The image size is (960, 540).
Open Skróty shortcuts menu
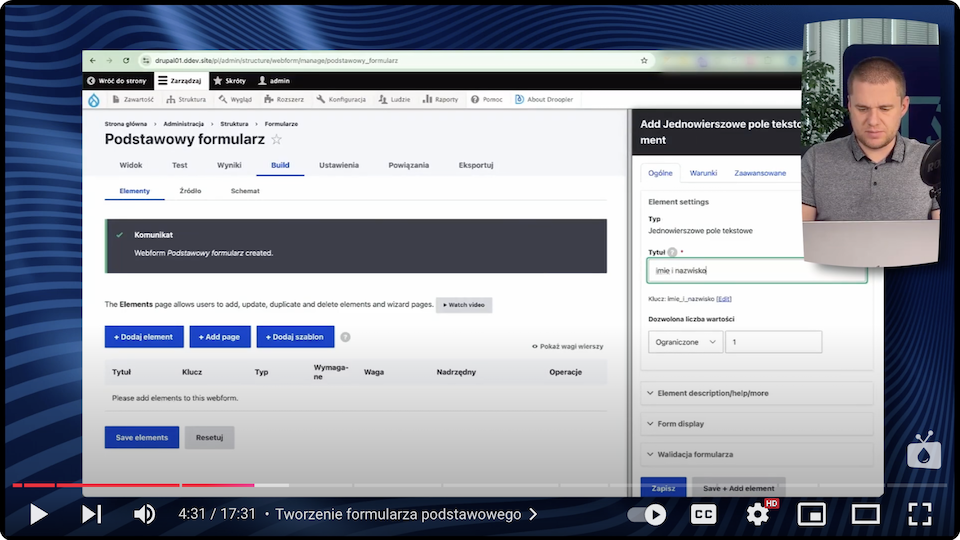(x=230, y=81)
